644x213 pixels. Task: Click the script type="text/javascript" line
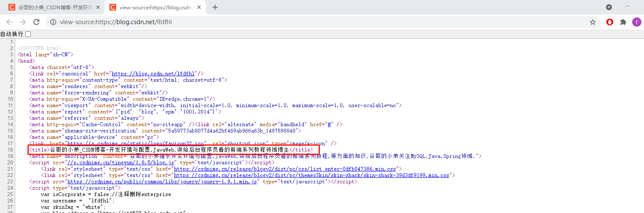pos(75,188)
